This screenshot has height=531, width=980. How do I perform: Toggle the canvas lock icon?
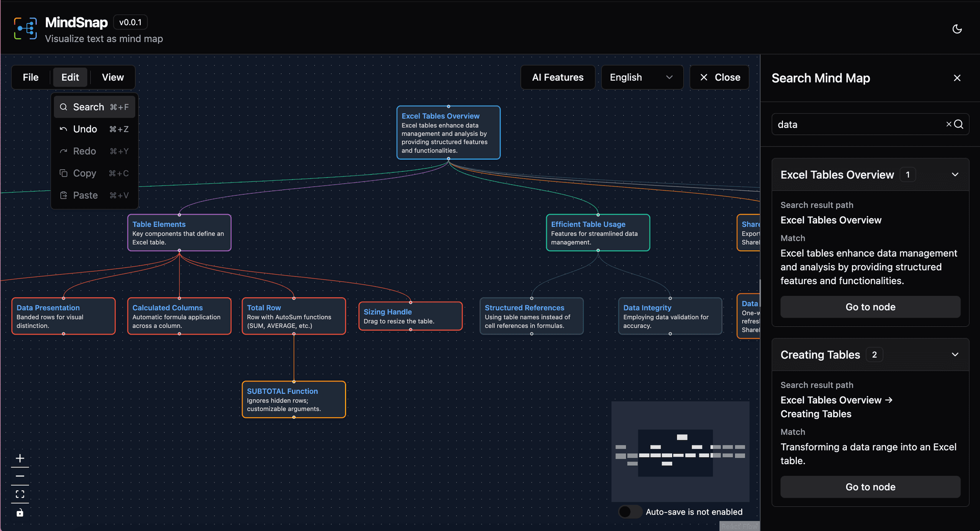pos(20,513)
